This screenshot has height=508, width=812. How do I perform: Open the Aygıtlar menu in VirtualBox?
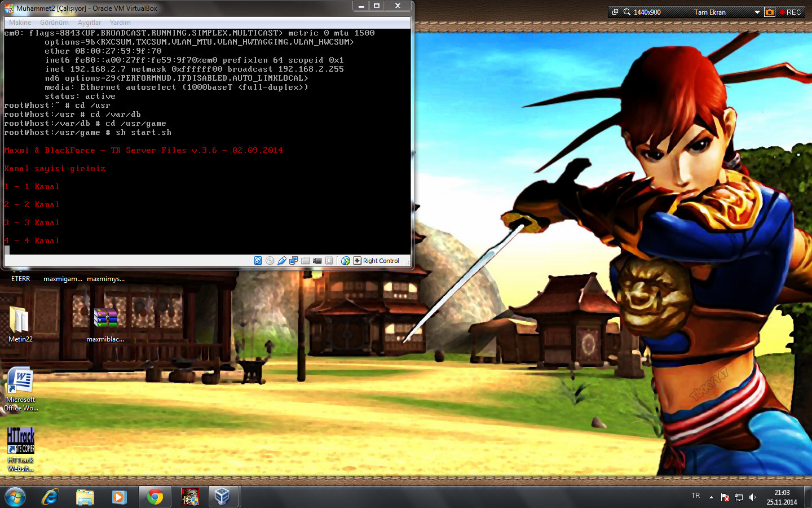[89, 23]
